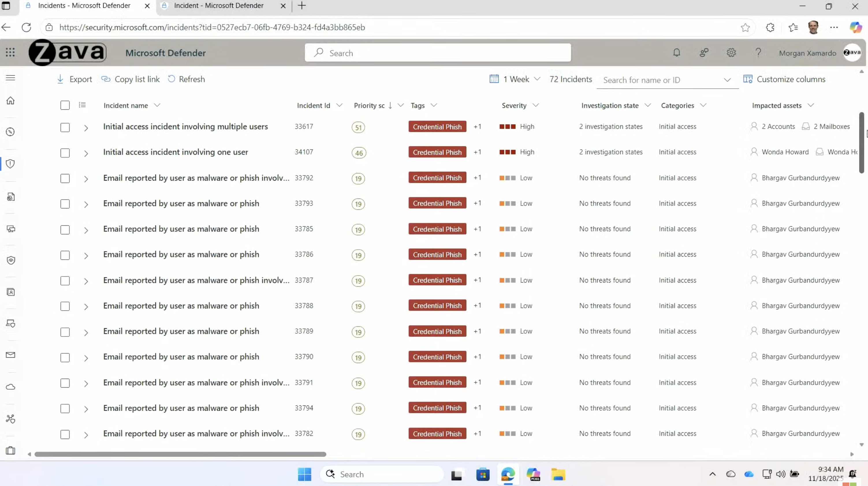
Task: Open the Email mail icon in sidebar
Action: click(x=10, y=355)
